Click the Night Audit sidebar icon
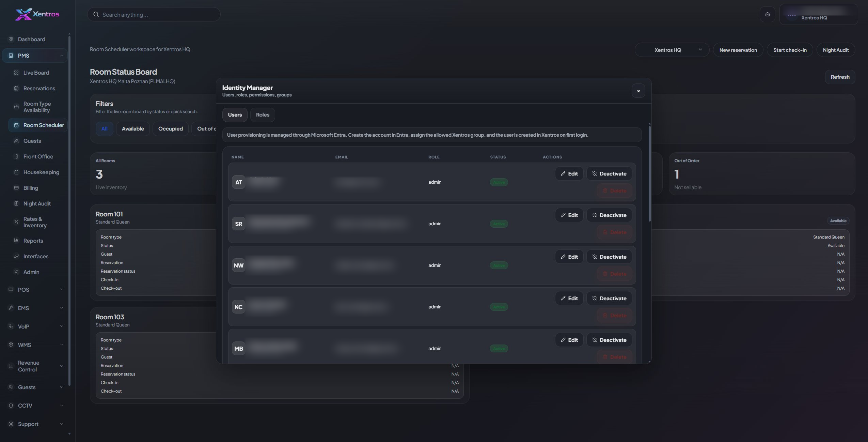868x442 pixels. tap(16, 203)
